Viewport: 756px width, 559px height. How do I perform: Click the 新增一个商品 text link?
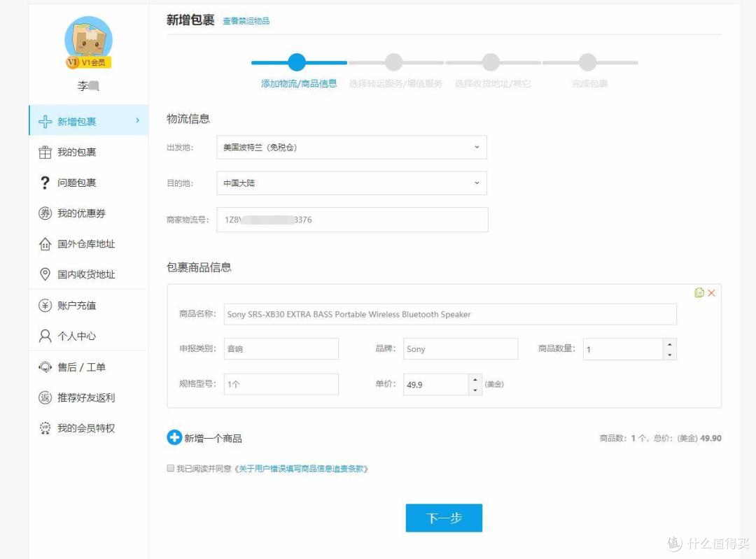click(x=213, y=438)
